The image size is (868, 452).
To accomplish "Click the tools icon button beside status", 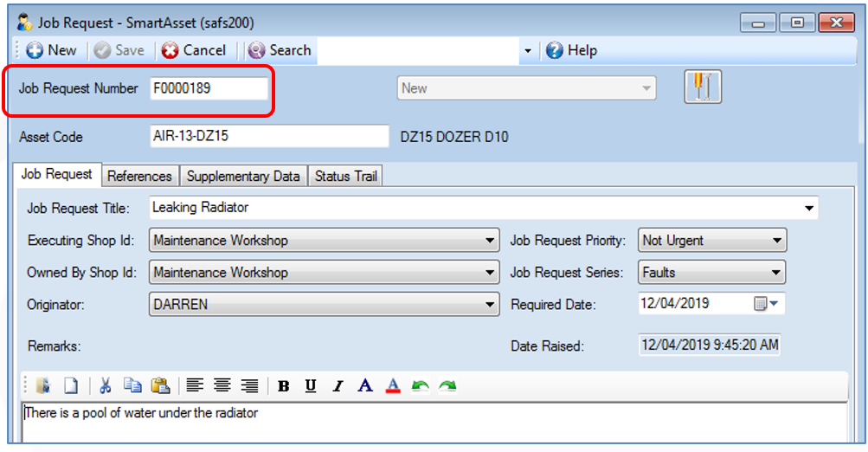I will pos(703,87).
